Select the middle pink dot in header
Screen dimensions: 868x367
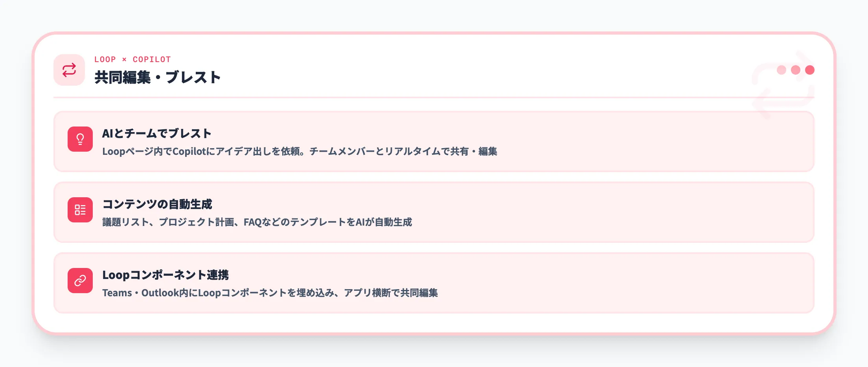(796, 70)
